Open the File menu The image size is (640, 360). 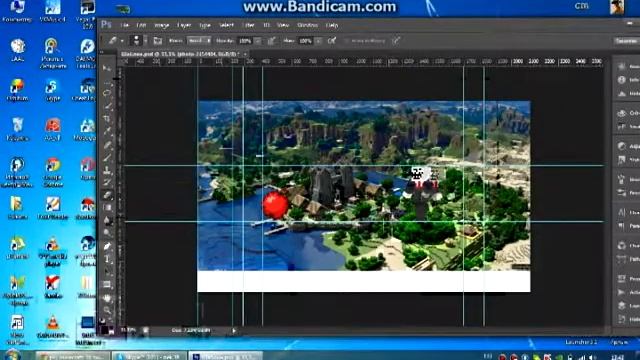(124, 25)
